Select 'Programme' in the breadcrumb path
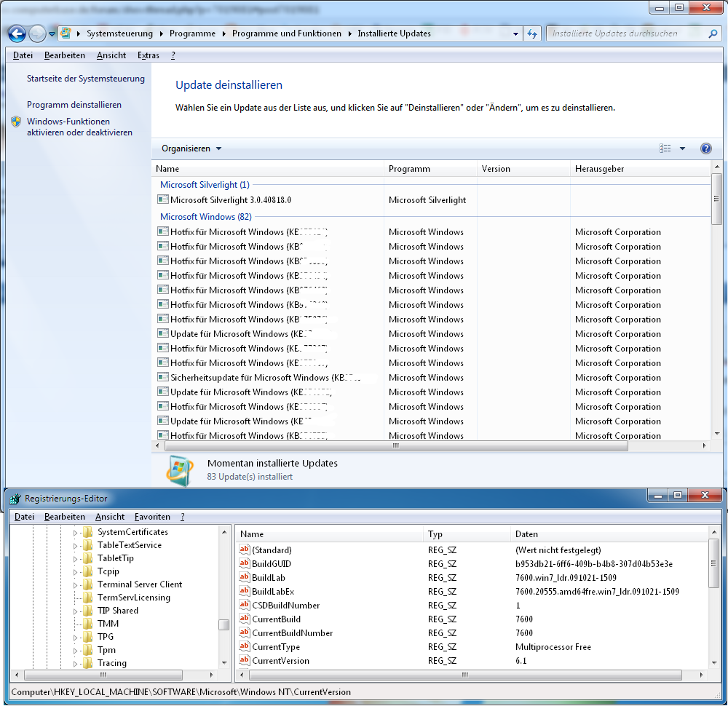 click(192, 33)
